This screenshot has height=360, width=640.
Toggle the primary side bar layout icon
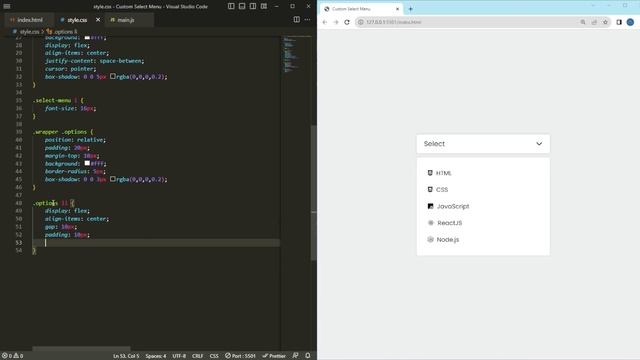coord(231,6)
